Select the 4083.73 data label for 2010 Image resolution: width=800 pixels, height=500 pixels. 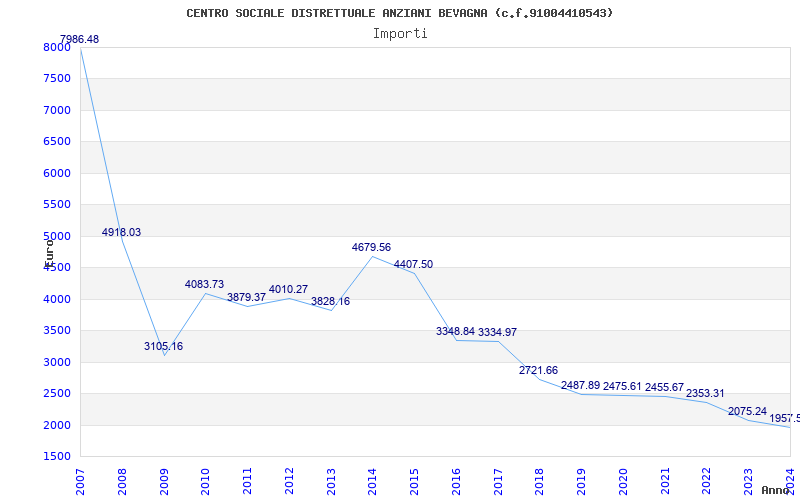[x=204, y=285]
